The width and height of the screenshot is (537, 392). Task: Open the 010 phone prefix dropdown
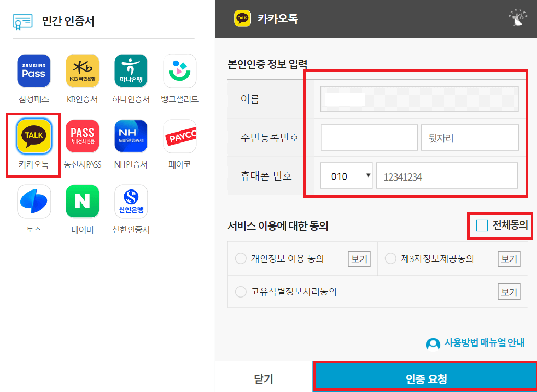[x=346, y=175]
